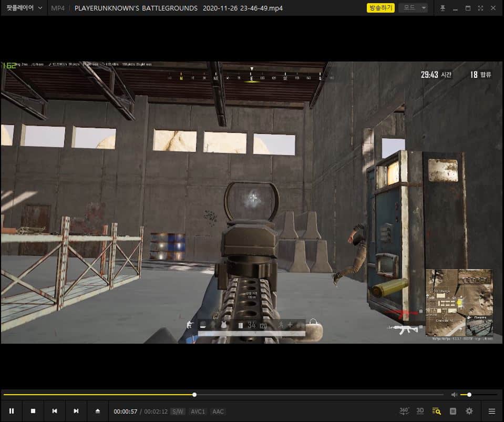Pause the video playback
The height and width of the screenshot is (422, 504).
(x=12, y=411)
